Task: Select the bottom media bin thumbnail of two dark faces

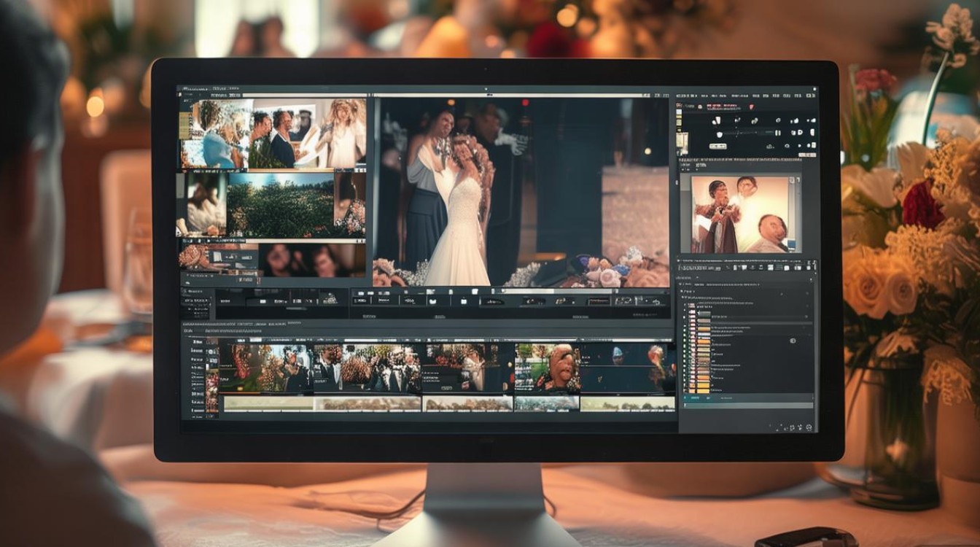Action: point(311,260)
